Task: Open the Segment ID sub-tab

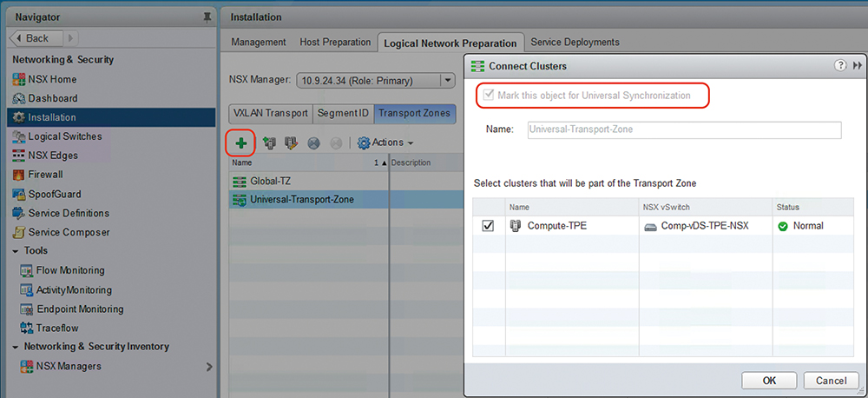Action: (343, 113)
